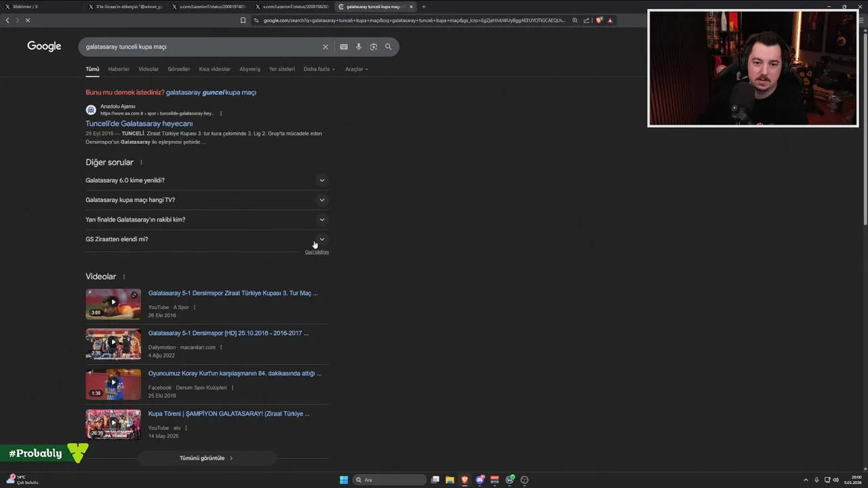The width and height of the screenshot is (868, 488).
Task: Open the weather widget on the taskbar
Action: tap(22, 480)
